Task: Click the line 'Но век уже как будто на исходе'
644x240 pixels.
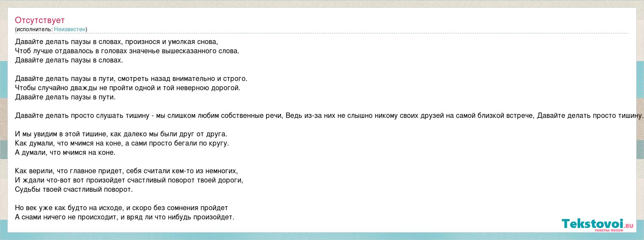Action: pos(121,208)
